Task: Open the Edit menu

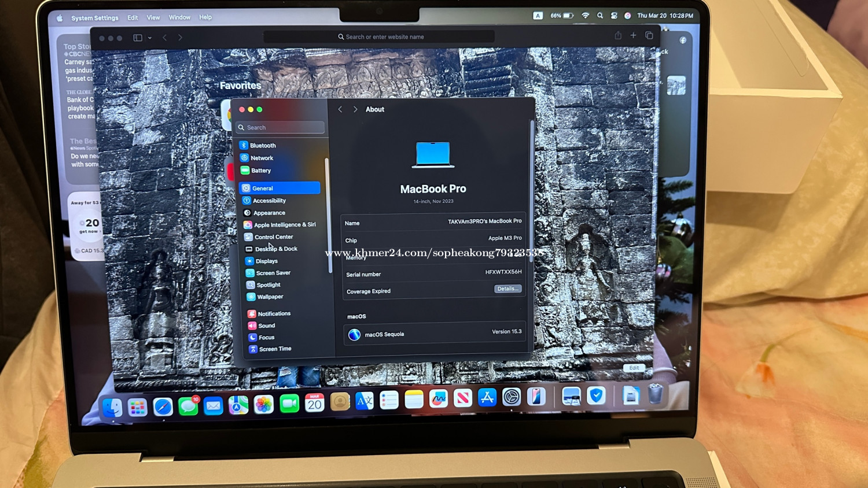Action: [x=133, y=18]
